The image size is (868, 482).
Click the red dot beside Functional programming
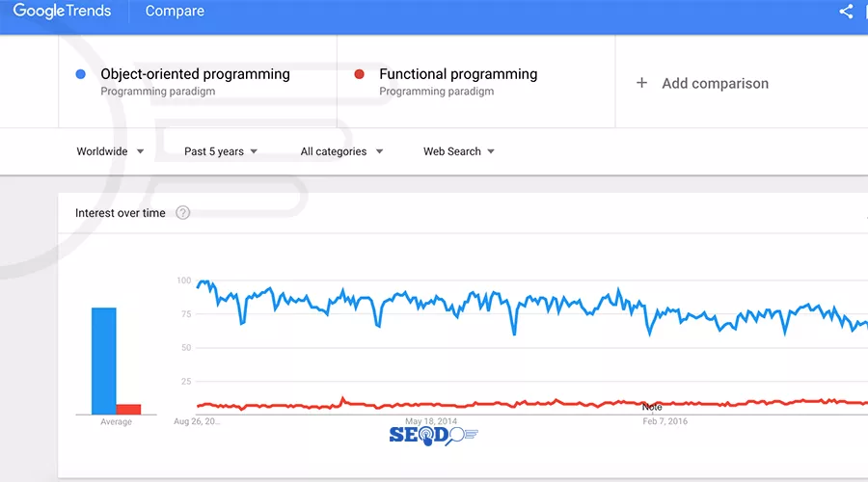point(360,74)
